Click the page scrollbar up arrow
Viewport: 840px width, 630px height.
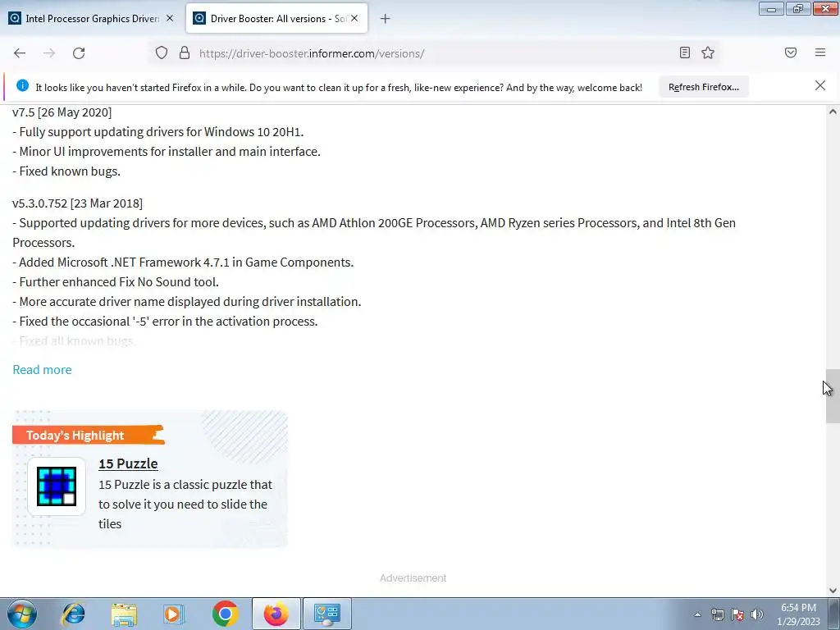point(833,112)
